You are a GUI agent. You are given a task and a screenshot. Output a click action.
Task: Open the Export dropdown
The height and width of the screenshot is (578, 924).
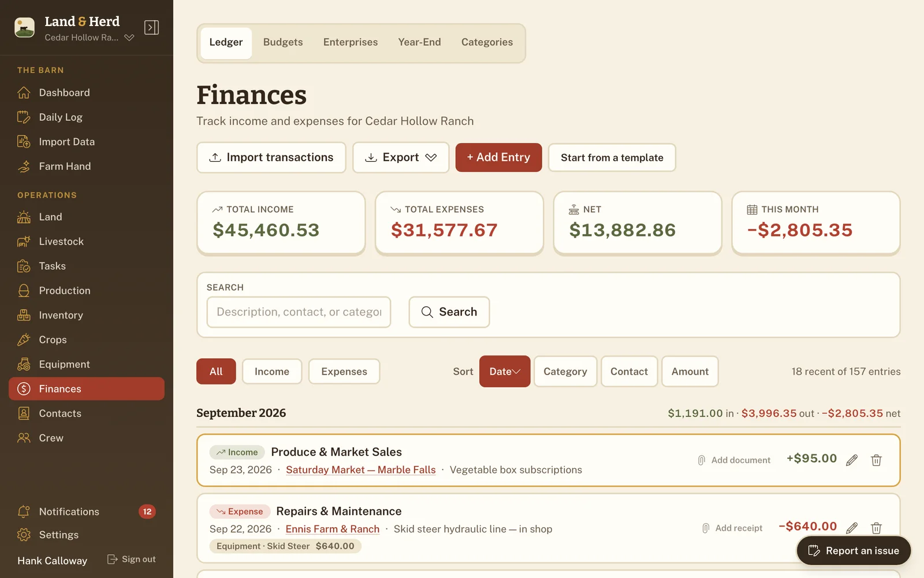pyautogui.click(x=401, y=158)
